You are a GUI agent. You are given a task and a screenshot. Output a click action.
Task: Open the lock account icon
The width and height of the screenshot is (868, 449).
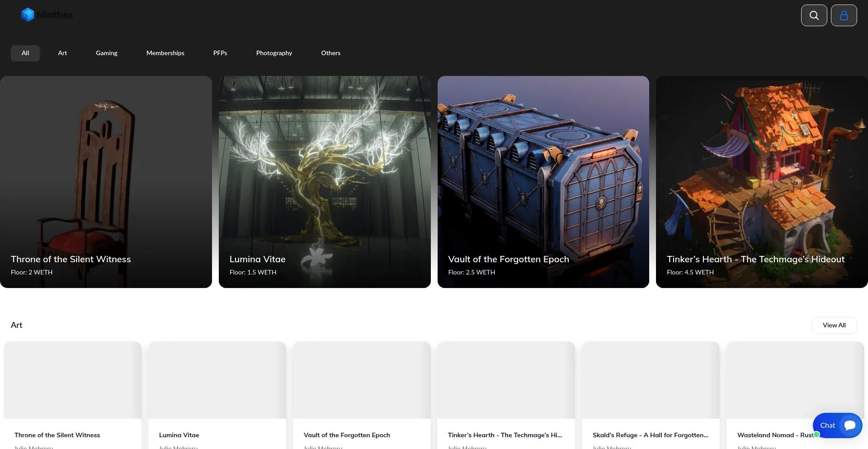844,15
